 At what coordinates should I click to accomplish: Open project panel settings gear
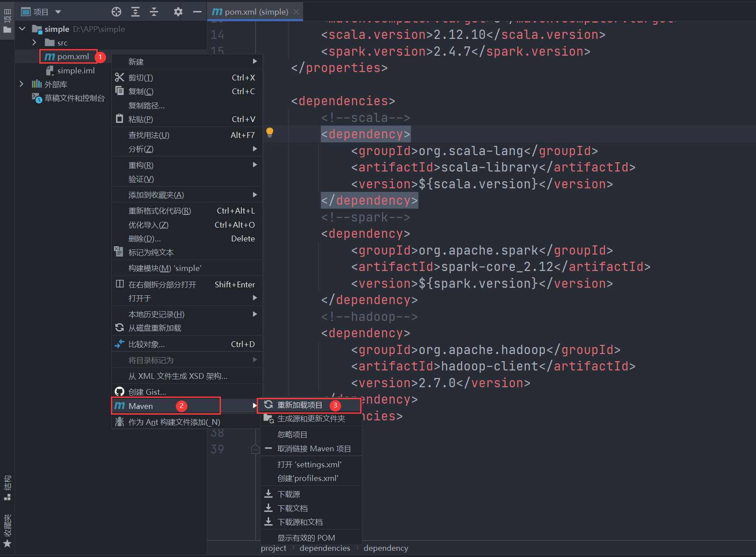click(x=178, y=12)
